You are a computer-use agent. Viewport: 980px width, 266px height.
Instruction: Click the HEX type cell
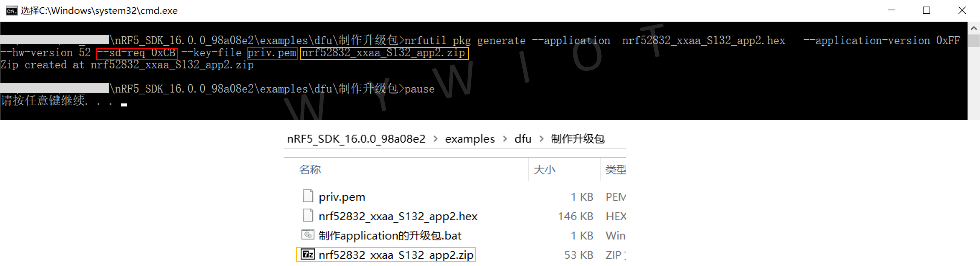pos(615,216)
